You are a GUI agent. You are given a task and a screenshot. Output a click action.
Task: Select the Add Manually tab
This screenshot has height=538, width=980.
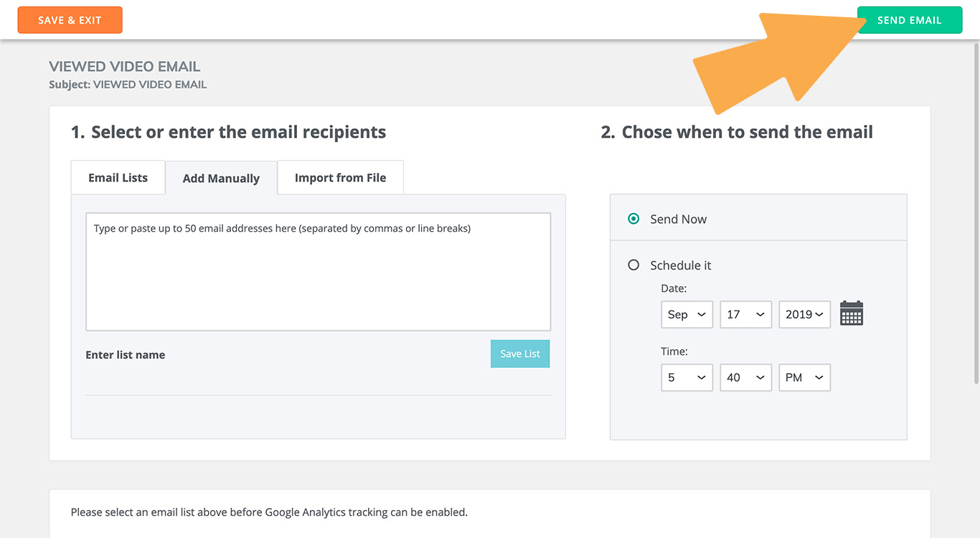(x=221, y=178)
